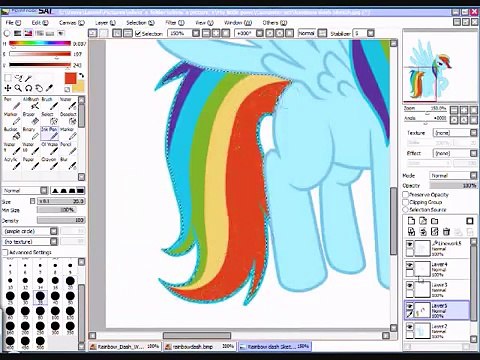Hide the Linework5 layer
Image resolution: width=480 pixels, height=360 pixels.
click(410, 245)
